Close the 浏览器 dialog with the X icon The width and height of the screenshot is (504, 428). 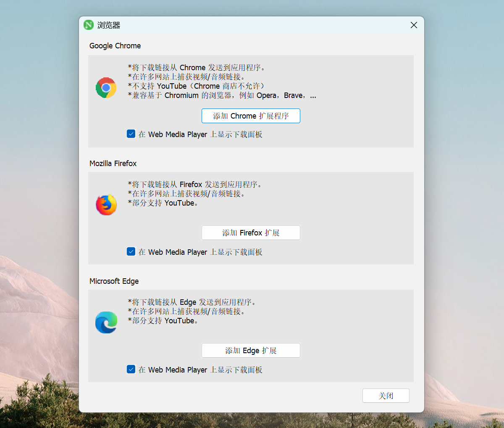pos(414,25)
